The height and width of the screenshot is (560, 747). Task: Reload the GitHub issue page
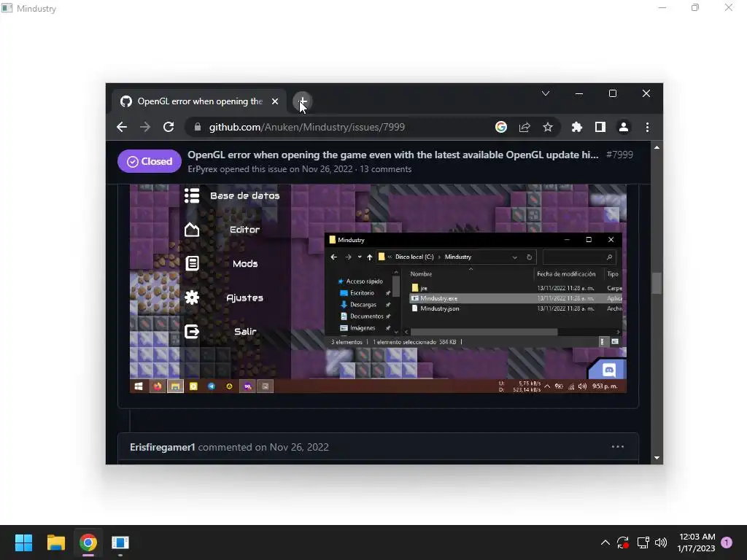point(169,127)
